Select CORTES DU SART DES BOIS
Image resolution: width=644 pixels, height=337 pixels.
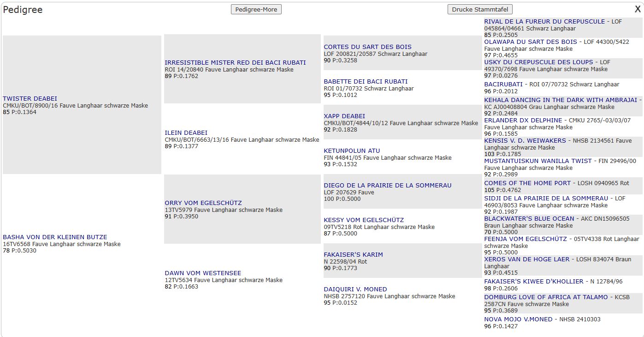click(367, 47)
